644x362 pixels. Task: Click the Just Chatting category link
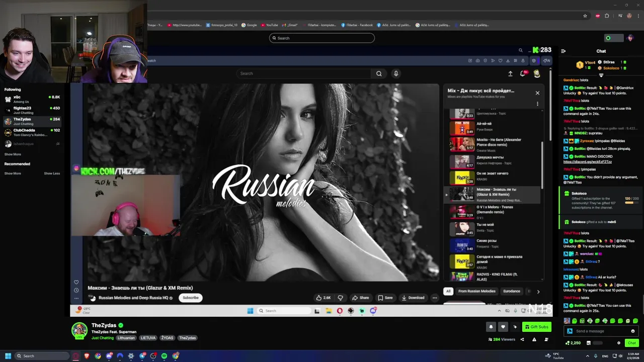coord(103,338)
